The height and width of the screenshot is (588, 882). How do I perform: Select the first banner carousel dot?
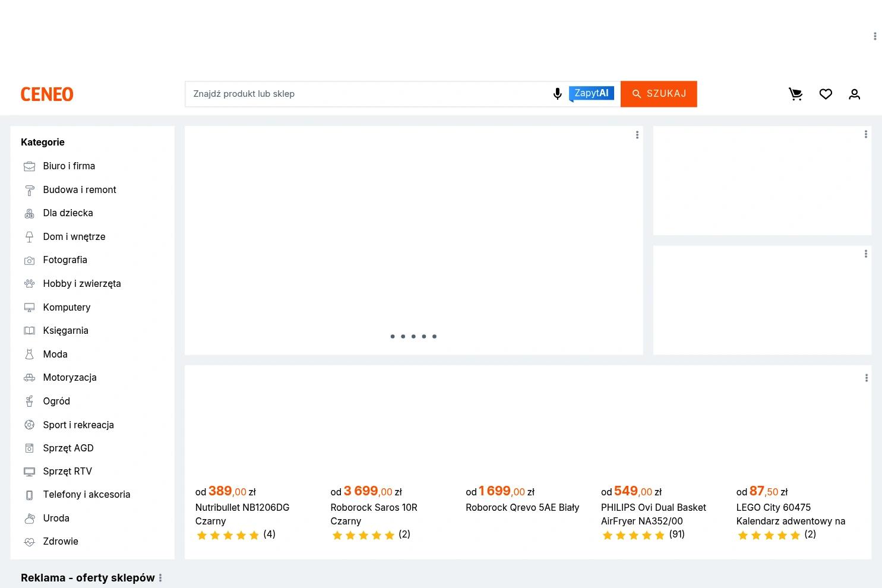tap(393, 336)
